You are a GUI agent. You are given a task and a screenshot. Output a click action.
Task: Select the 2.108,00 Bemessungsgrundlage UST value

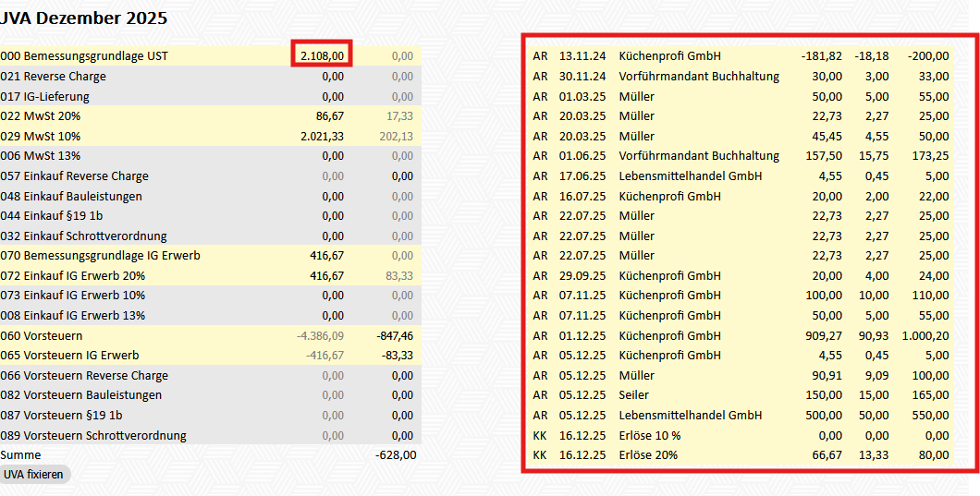coord(322,56)
